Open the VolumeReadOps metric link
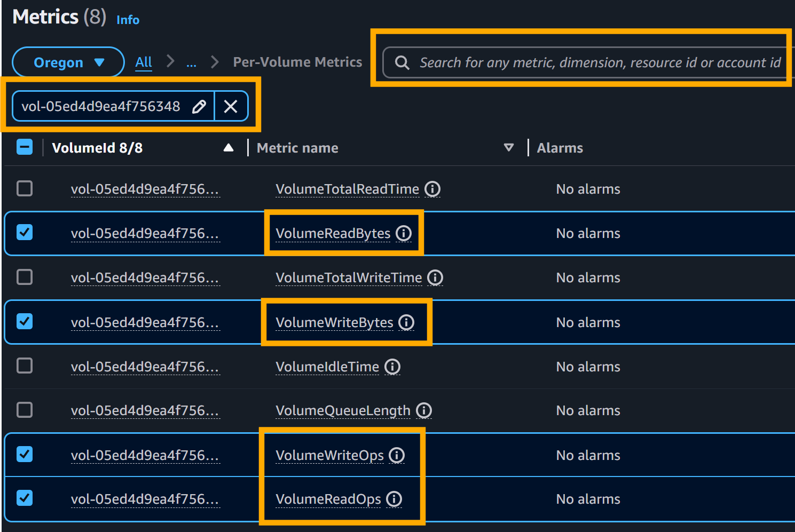The height and width of the screenshot is (532, 795). (x=328, y=499)
